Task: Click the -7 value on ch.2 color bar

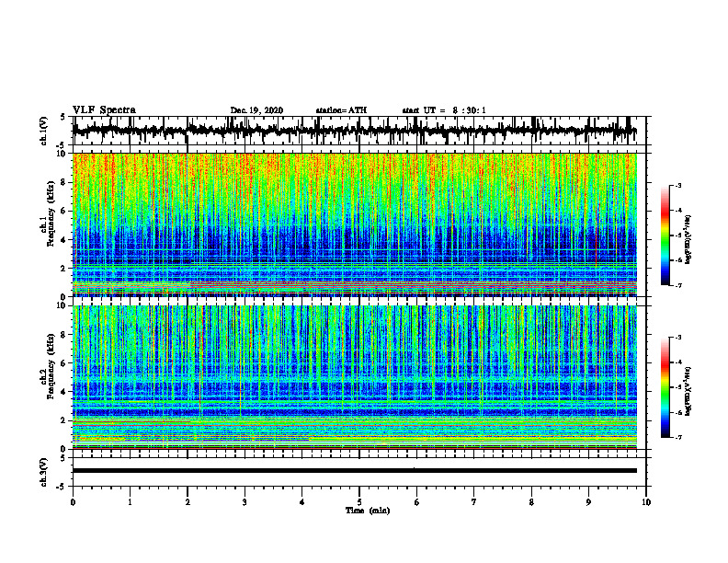Action: 678,437
